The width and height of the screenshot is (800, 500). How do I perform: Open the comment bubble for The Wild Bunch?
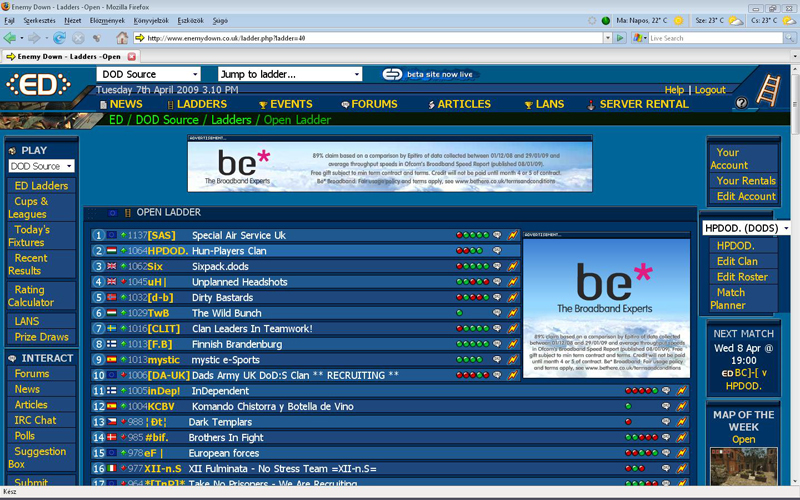point(497,313)
